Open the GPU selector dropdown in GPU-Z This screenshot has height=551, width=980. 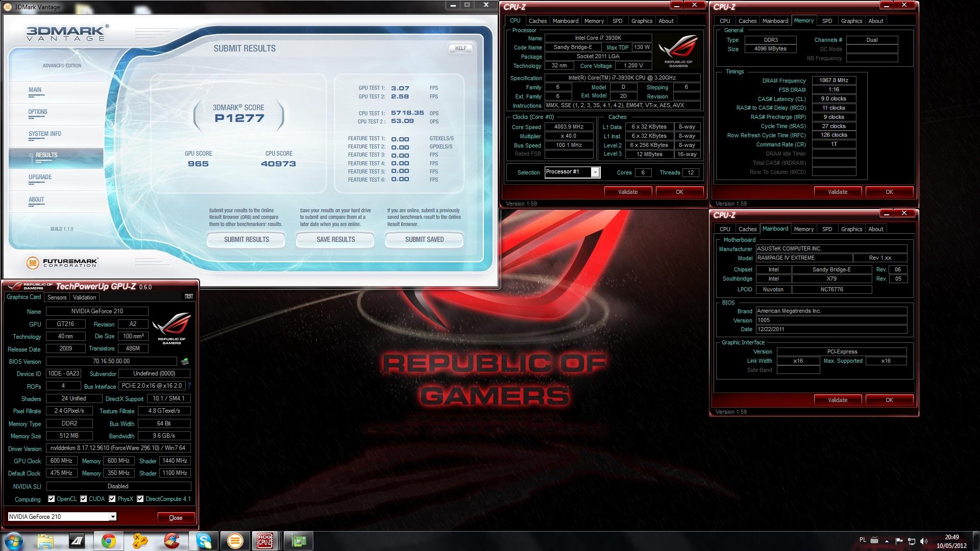(x=113, y=517)
